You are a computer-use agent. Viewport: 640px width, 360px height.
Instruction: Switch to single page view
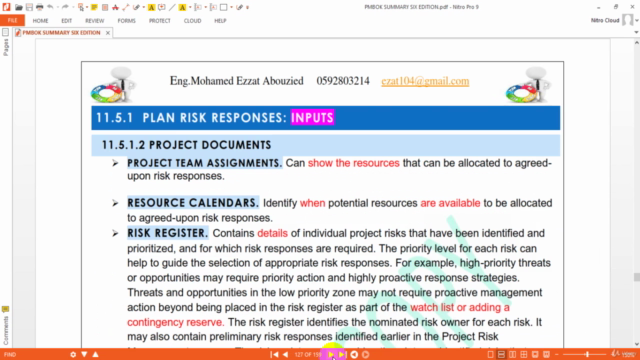click(x=491, y=354)
